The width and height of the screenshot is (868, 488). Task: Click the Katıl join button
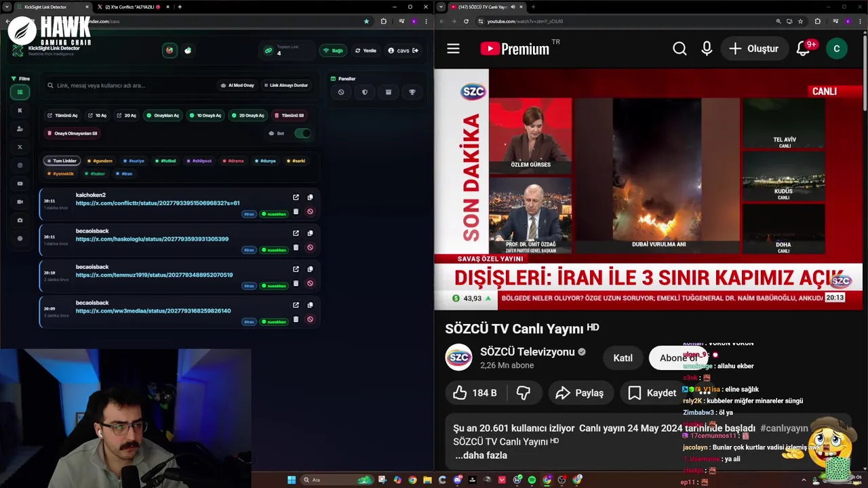click(623, 358)
